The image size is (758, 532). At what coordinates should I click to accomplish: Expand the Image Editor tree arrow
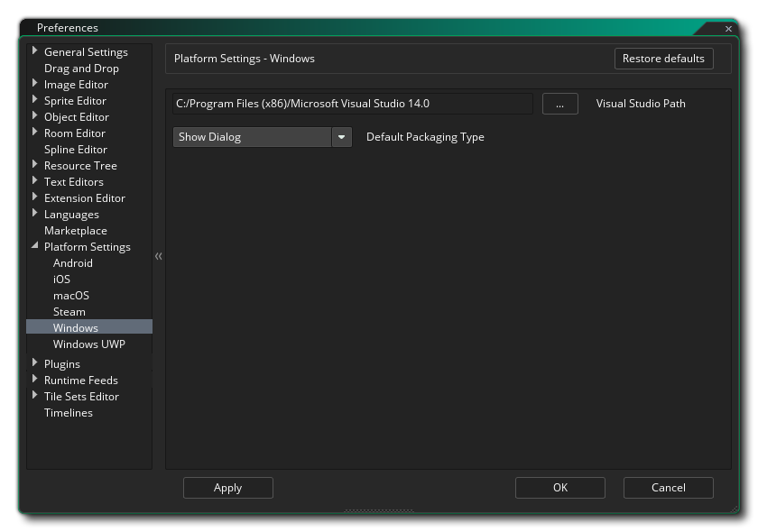(x=35, y=84)
